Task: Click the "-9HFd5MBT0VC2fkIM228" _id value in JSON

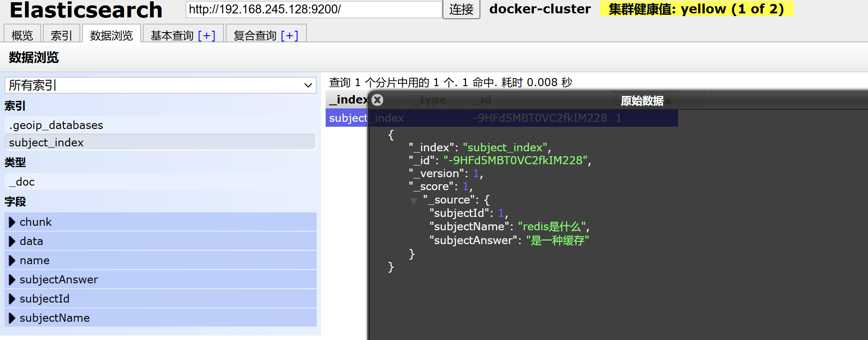Action: click(516, 161)
